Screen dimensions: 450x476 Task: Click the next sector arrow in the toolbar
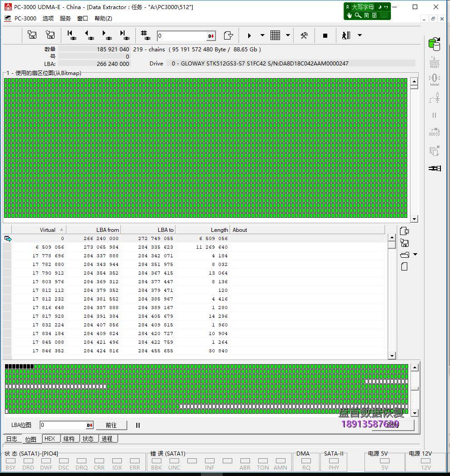[x=107, y=35]
